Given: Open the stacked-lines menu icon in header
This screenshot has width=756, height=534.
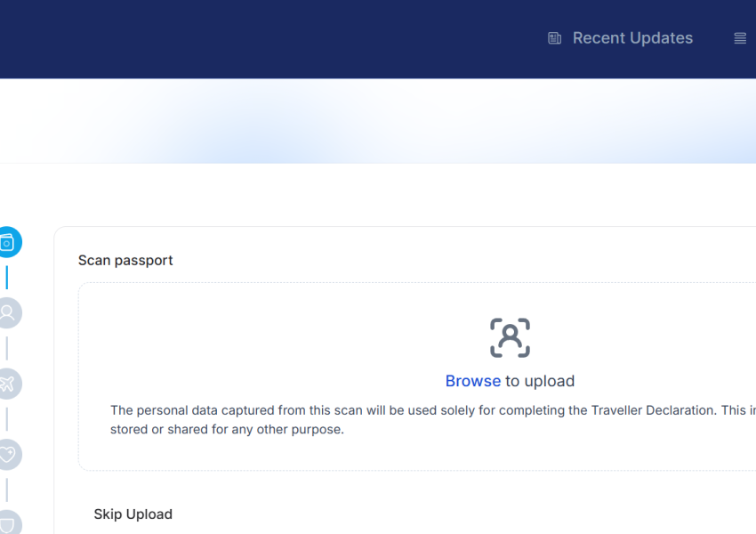Looking at the screenshot, I should pyautogui.click(x=740, y=38).
